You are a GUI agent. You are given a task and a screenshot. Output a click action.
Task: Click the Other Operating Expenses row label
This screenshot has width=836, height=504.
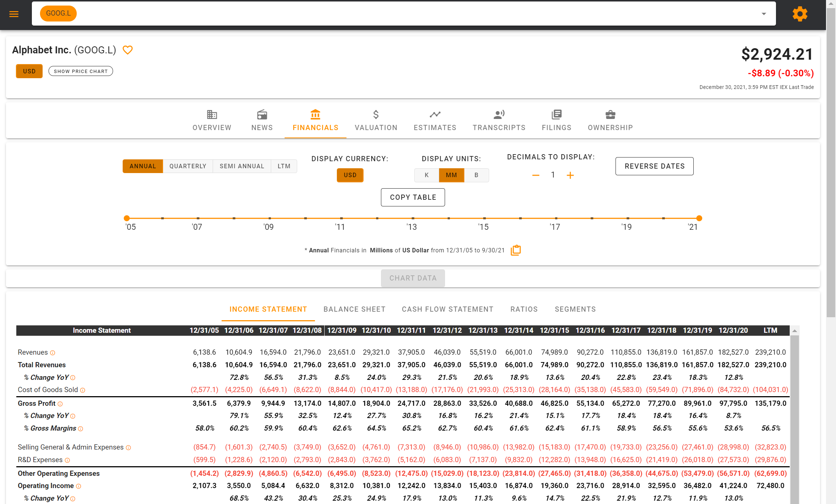pos(59,474)
